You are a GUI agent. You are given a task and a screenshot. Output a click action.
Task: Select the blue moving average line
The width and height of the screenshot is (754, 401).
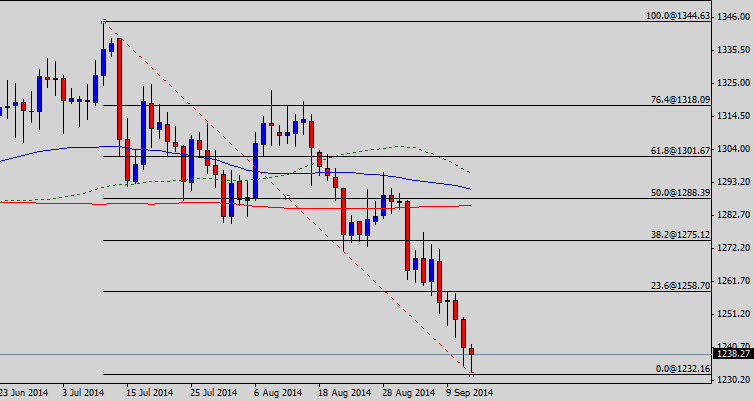click(60, 150)
